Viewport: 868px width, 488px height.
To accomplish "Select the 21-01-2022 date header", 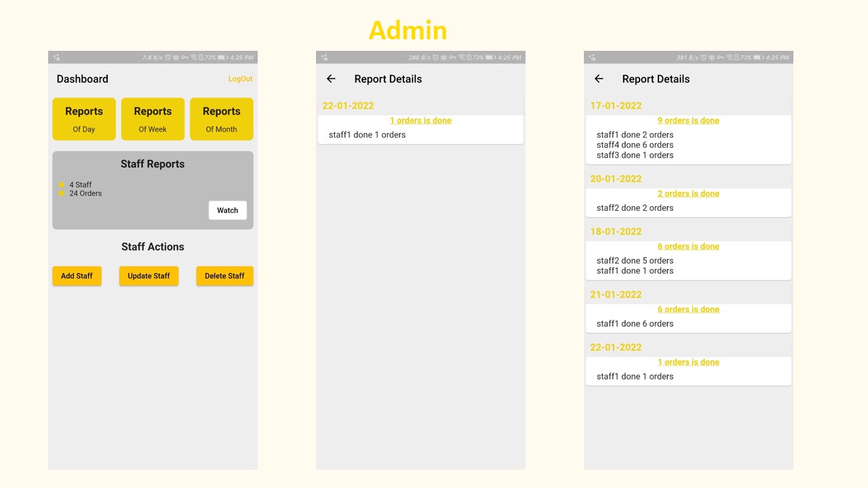I will click(616, 295).
